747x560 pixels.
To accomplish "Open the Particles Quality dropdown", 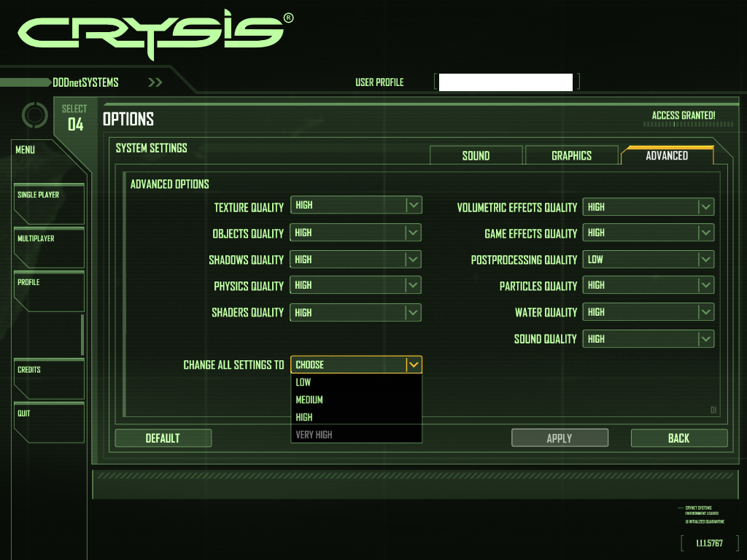I will click(x=649, y=285).
